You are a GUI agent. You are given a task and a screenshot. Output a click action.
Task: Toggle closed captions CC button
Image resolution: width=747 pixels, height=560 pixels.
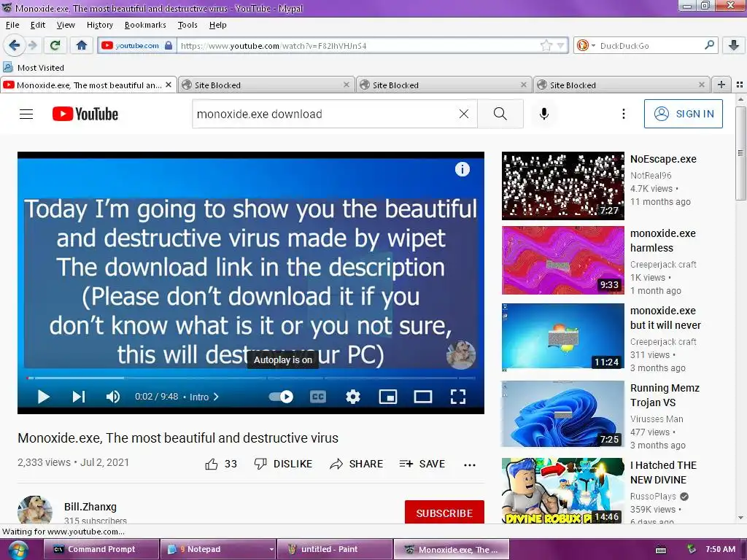point(318,397)
